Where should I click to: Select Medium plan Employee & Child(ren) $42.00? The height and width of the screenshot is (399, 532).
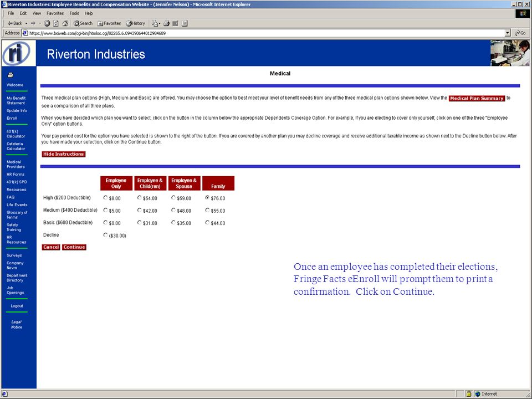pos(140,211)
